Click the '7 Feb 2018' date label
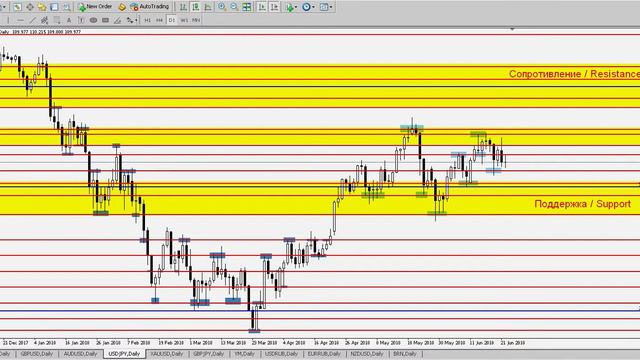 138,343
